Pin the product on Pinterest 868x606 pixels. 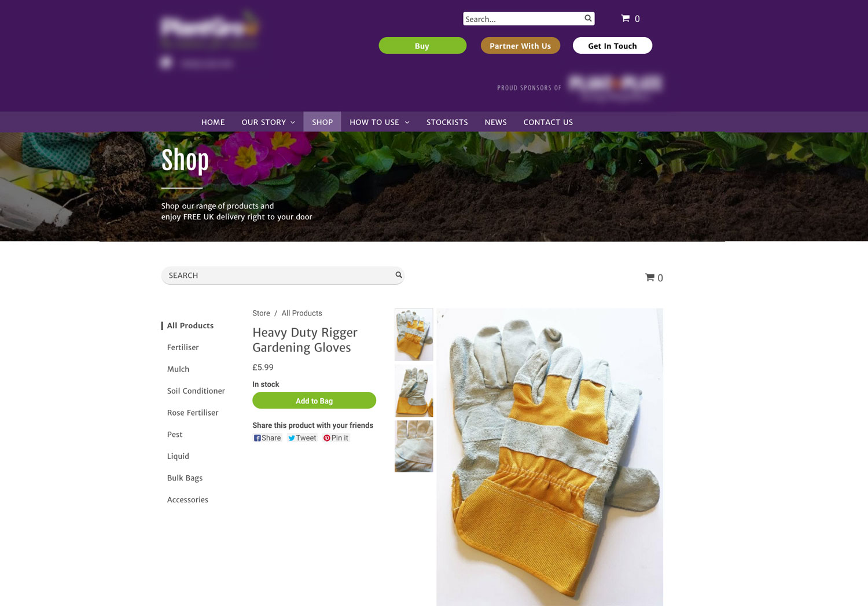click(x=336, y=438)
